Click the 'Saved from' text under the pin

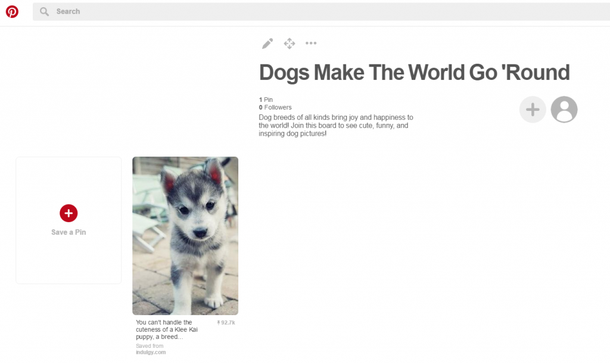click(x=150, y=346)
